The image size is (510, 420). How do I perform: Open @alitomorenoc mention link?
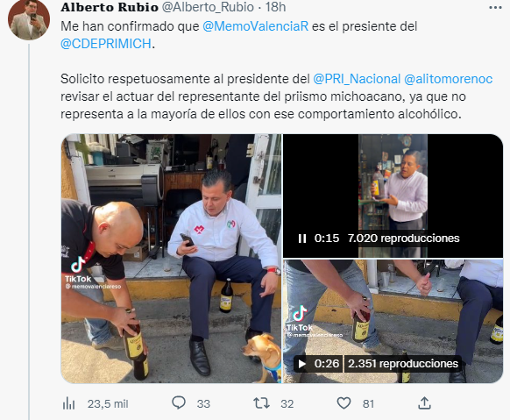click(x=448, y=79)
